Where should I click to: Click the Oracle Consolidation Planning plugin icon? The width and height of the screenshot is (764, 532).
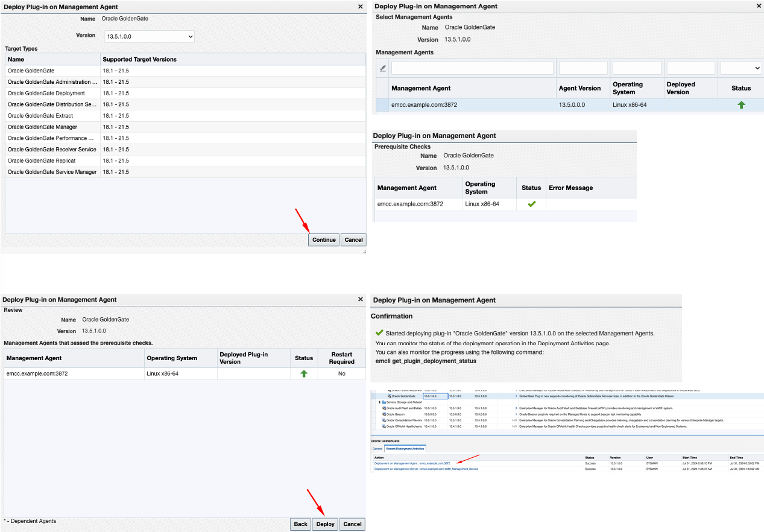pyautogui.click(x=384, y=421)
